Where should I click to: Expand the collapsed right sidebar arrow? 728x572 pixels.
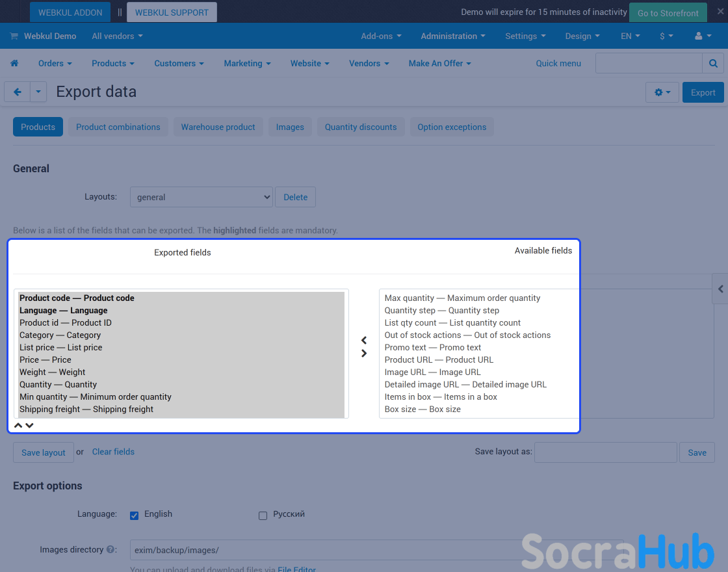click(x=720, y=289)
